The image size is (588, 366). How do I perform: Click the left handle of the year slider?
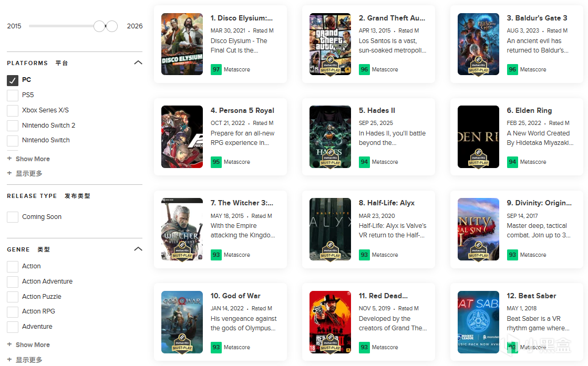pos(99,26)
